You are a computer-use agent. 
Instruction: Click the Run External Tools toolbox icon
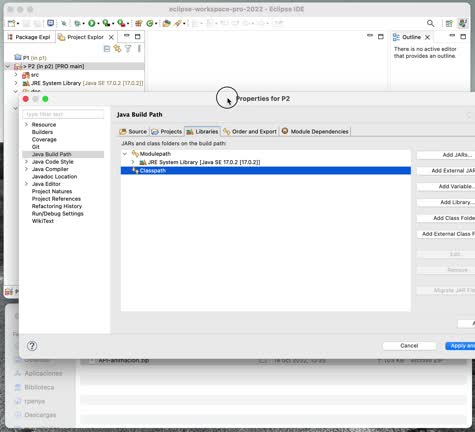pos(121,23)
